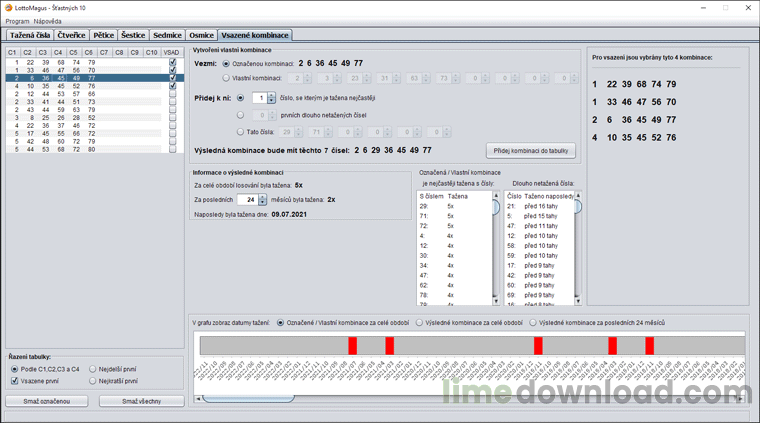Select graph option Výsledné kombinace za posledních 24 měsíců
Viewport: 760px width, 423px height.
pos(533,323)
